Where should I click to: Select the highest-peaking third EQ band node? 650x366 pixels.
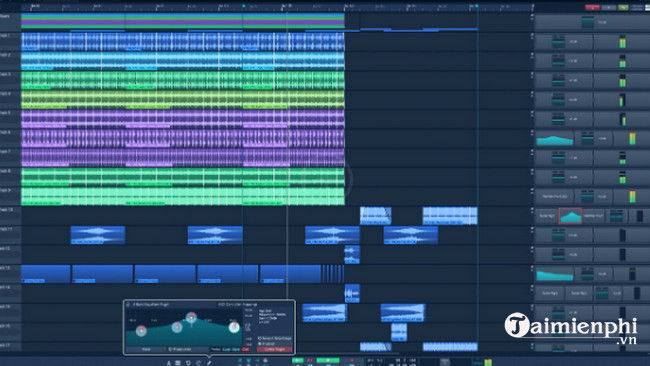coord(191,318)
